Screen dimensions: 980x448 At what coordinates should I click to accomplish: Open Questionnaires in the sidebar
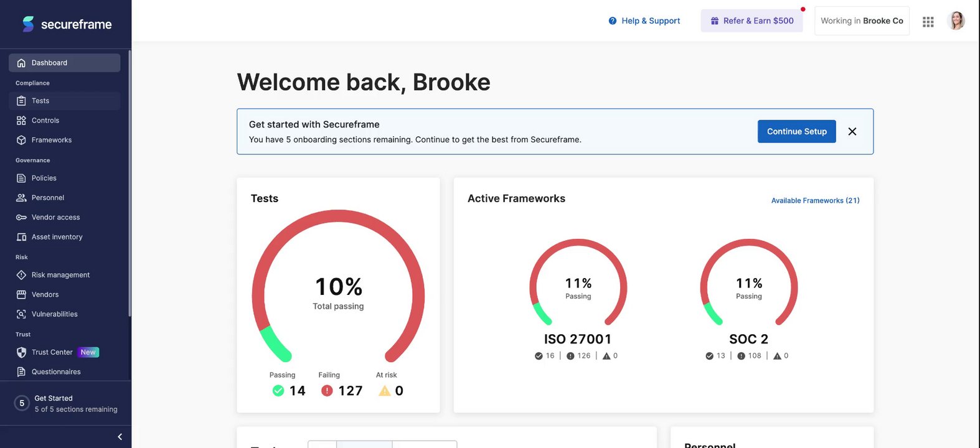click(x=65, y=371)
